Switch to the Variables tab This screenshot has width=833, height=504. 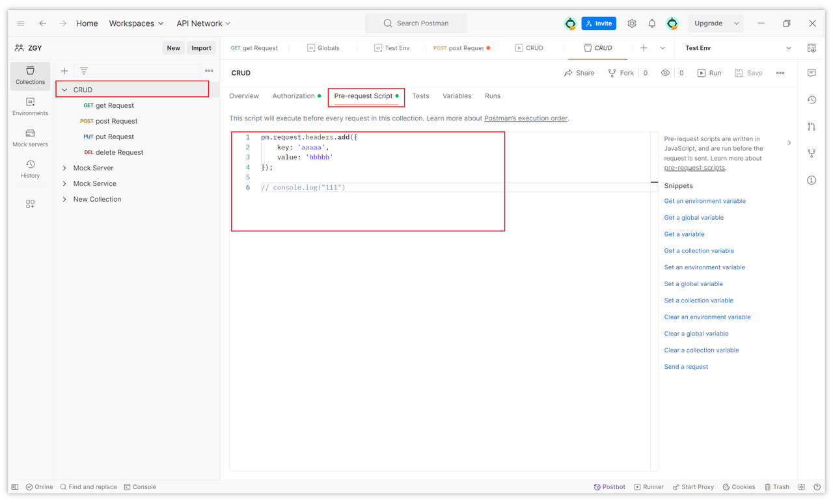[457, 96]
